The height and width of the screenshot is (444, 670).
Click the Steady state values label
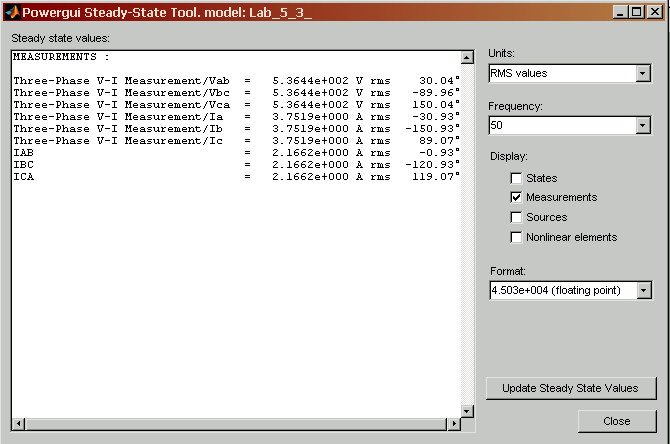click(60, 38)
